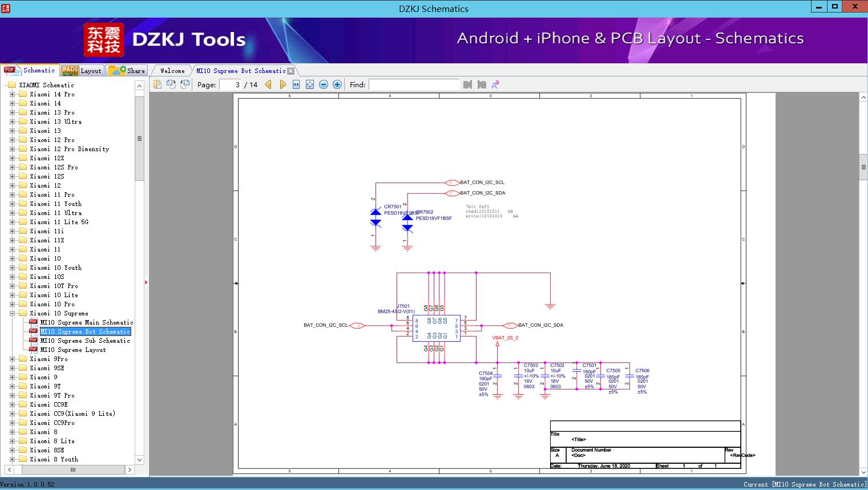Switch to the Share tab

point(127,71)
